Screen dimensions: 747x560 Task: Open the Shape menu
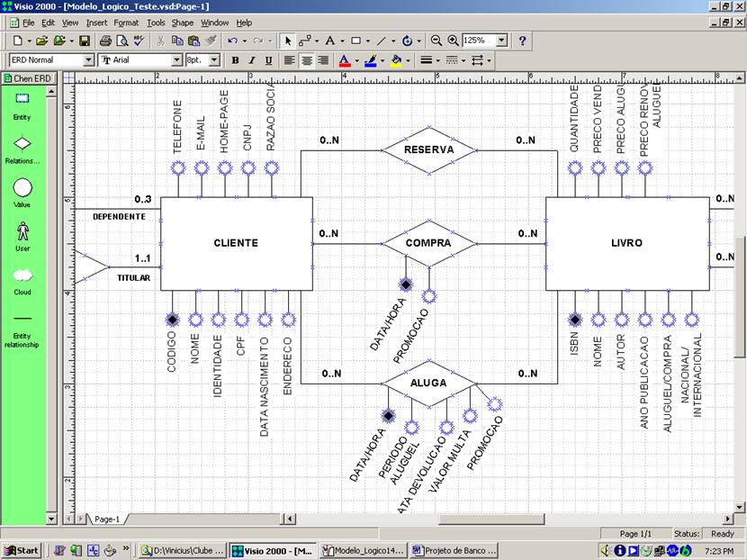point(182,23)
